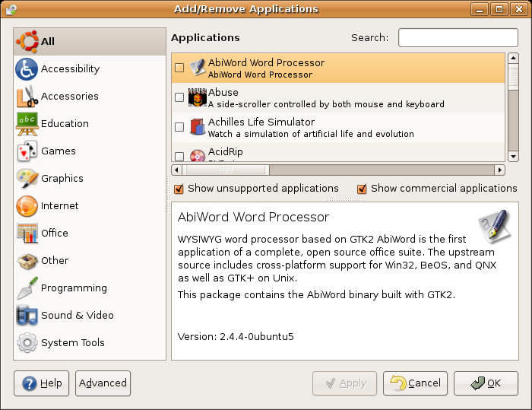Click the Other cardboard box icon
Viewport: 532px width, 410px height.
tap(27, 261)
